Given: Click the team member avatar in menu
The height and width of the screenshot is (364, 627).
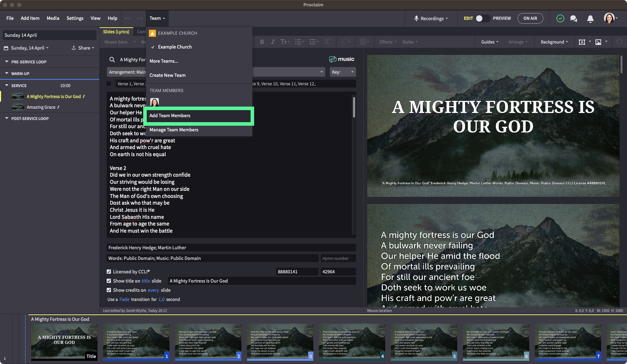Looking at the screenshot, I should 155,102.
